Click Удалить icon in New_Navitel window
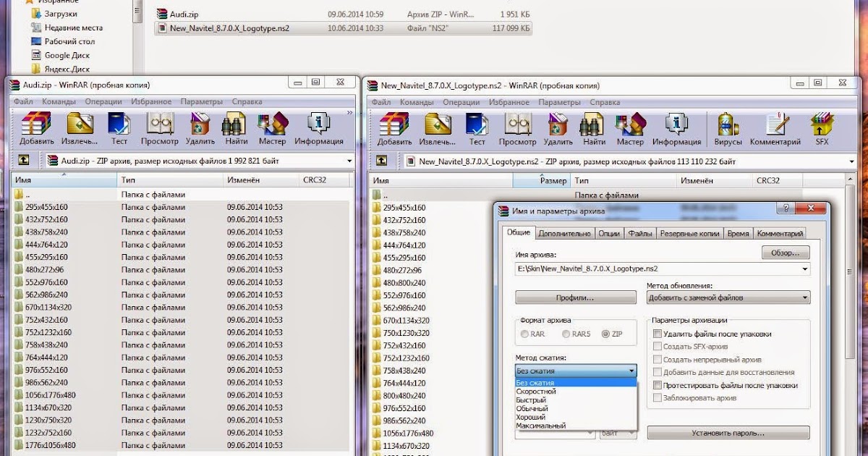 click(558, 124)
